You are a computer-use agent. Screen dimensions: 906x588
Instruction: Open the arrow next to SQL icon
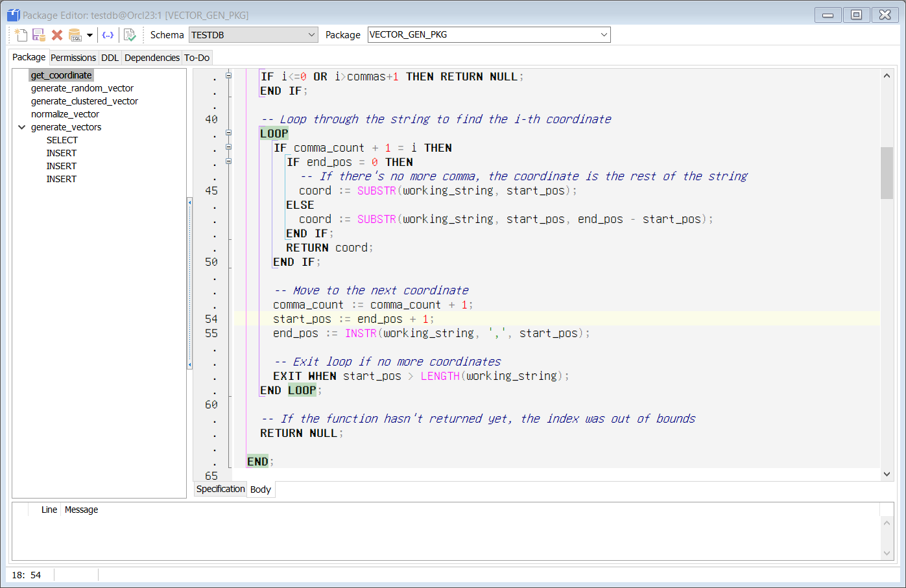point(90,35)
